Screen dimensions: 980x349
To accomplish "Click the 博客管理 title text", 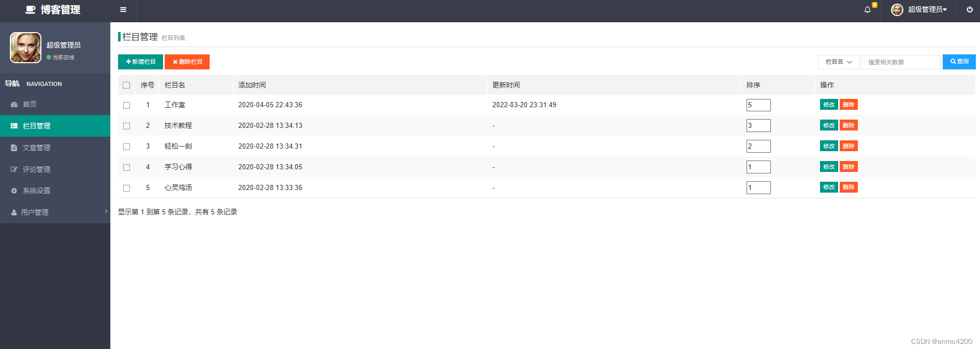I will click(x=61, y=10).
